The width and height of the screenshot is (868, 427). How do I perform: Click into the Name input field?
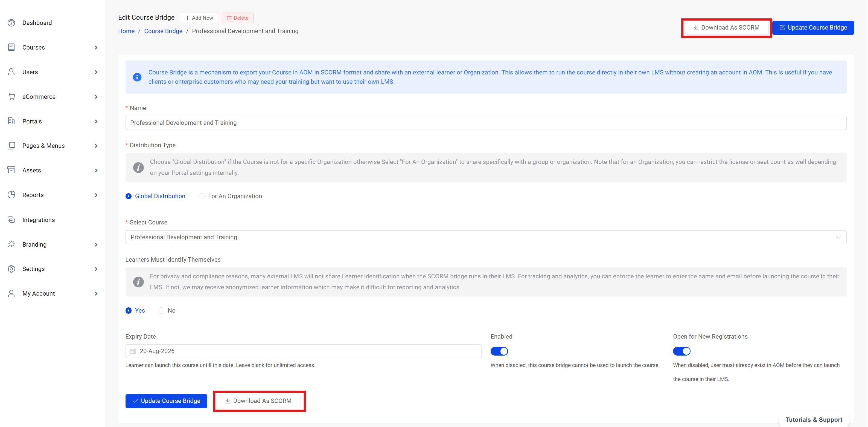click(x=486, y=123)
